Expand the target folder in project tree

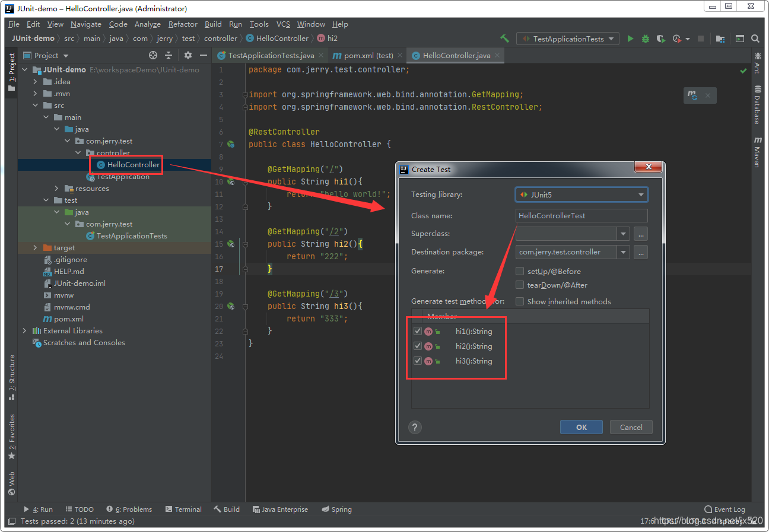tap(35, 247)
